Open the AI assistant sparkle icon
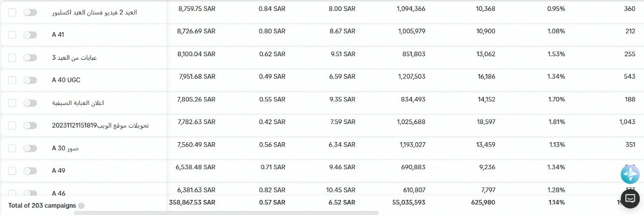 (630, 174)
